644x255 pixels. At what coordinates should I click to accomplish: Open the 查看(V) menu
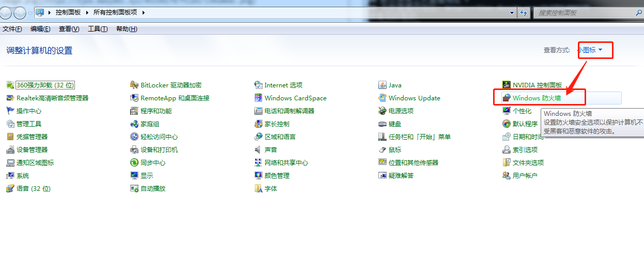[69, 29]
